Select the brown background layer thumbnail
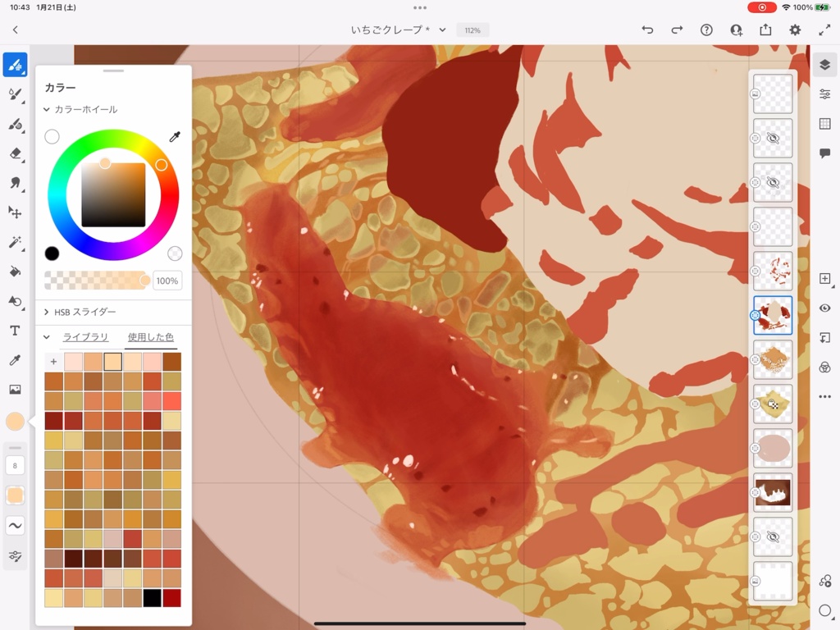The height and width of the screenshot is (630, 840). pos(773,492)
